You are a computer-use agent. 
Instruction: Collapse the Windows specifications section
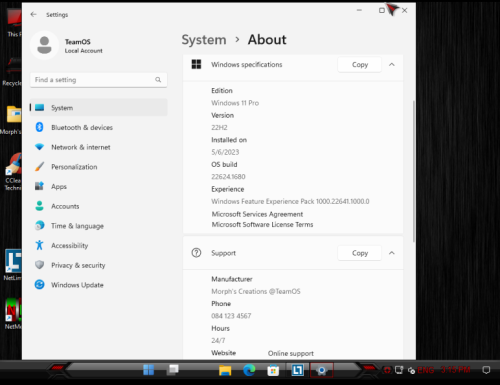(x=392, y=65)
